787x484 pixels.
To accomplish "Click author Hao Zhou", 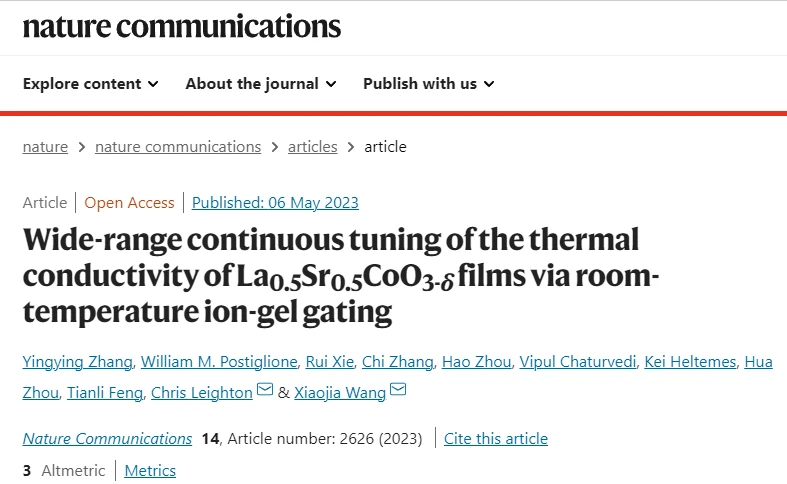I will (x=476, y=361).
